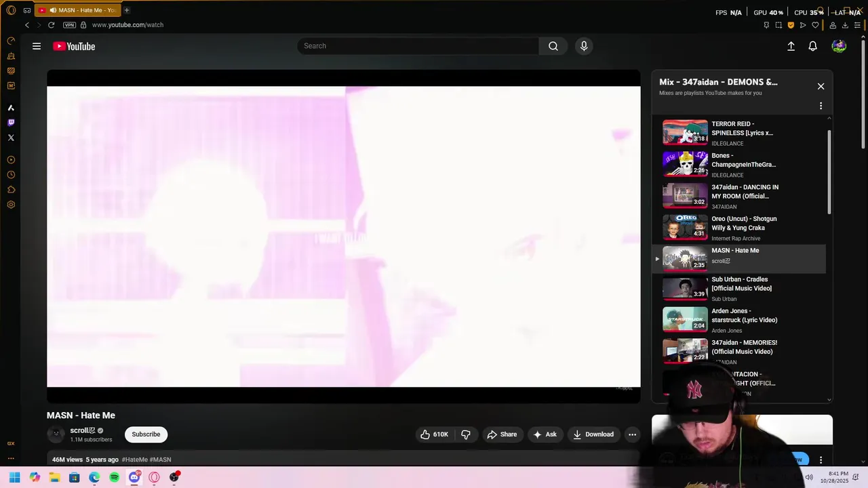This screenshot has width=868, height=488.
Task: Click the search magnifier button
Action: pos(553,46)
